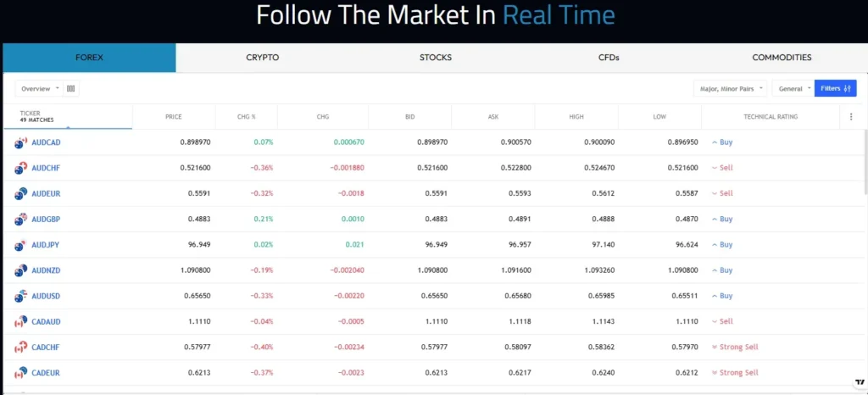Screen dimensions: 868x395
Task: Click the AUDJPY currency flag icon
Action: (21, 245)
